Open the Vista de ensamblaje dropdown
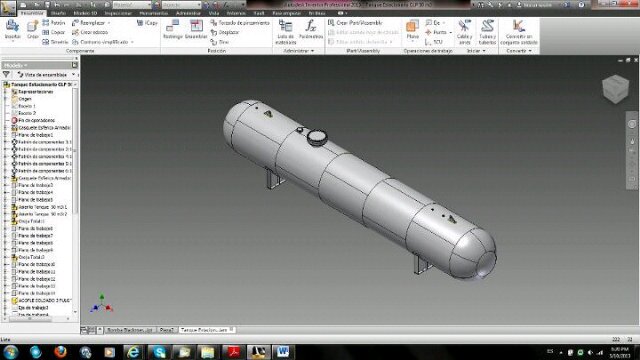This screenshot has width=640, height=360. (x=47, y=75)
